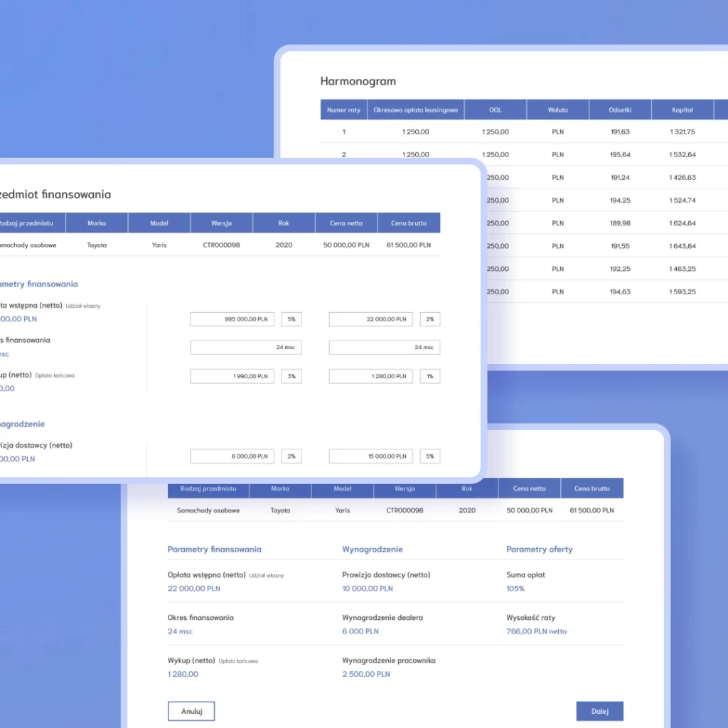
Task: Click the Harmonogram heading
Action: pyautogui.click(x=358, y=81)
